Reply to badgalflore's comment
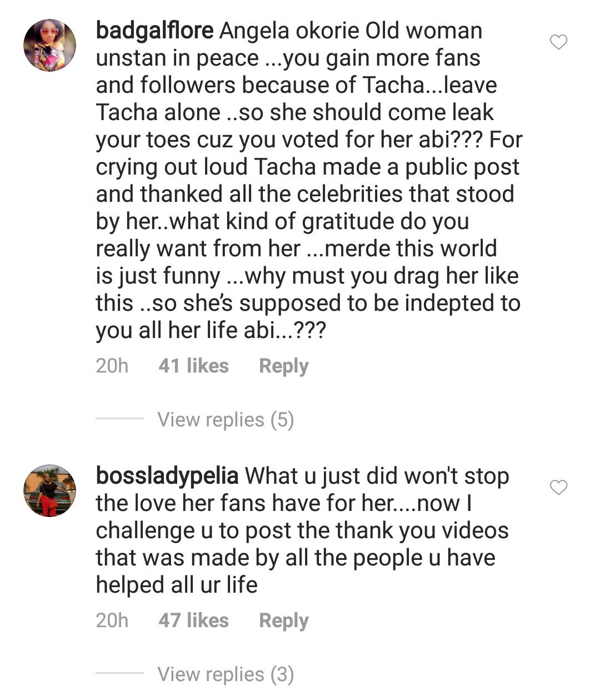The width and height of the screenshot is (600, 700). (x=283, y=366)
